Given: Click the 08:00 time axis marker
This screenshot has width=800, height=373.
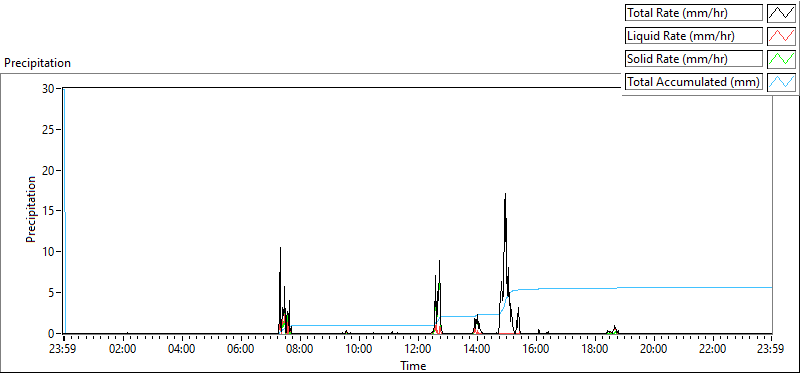Looking at the screenshot, I should [300, 349].
